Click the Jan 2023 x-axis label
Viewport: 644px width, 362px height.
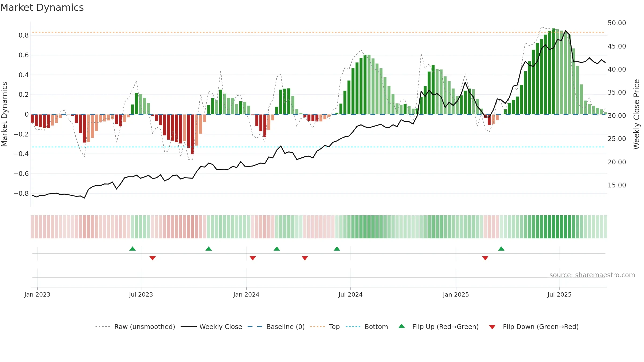click(x=37, y=294)
